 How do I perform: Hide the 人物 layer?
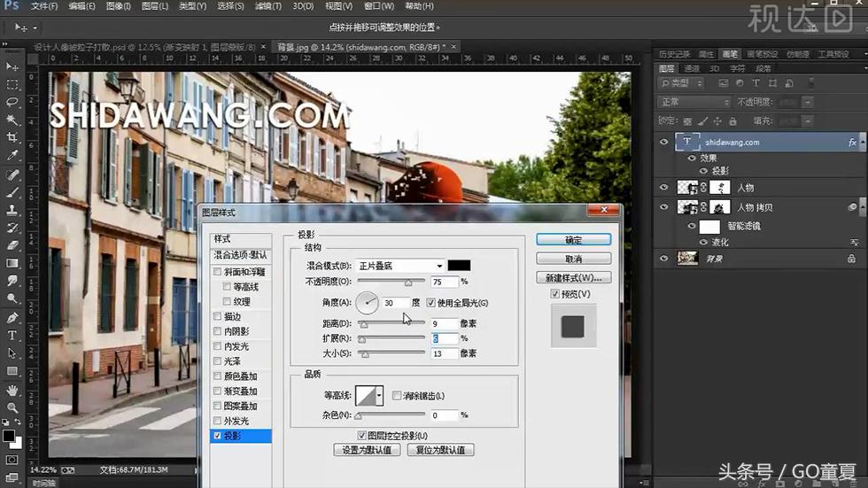(663, 188)
